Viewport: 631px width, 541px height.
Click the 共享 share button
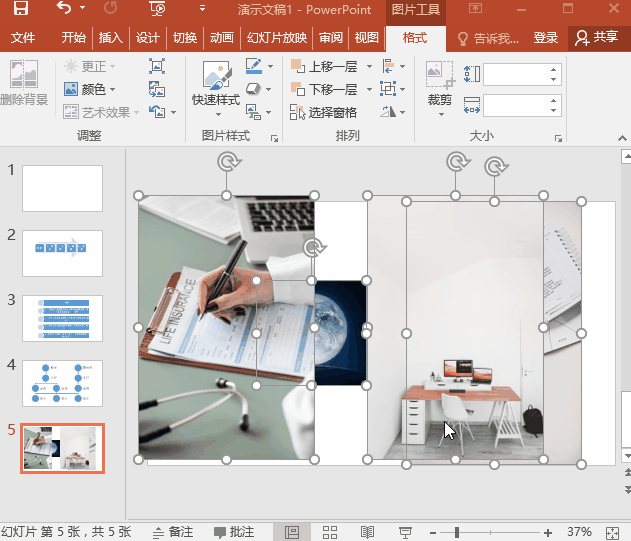[597, 38]
